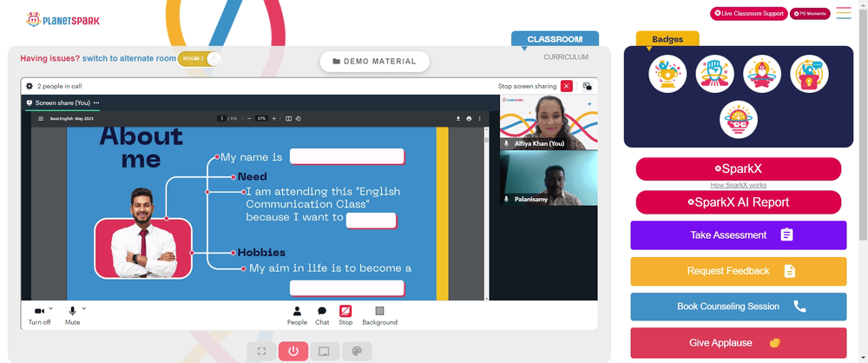Open the PDF viewer sidebar hamburger menu
868x363 pixels.
click(x=41, y=119)
